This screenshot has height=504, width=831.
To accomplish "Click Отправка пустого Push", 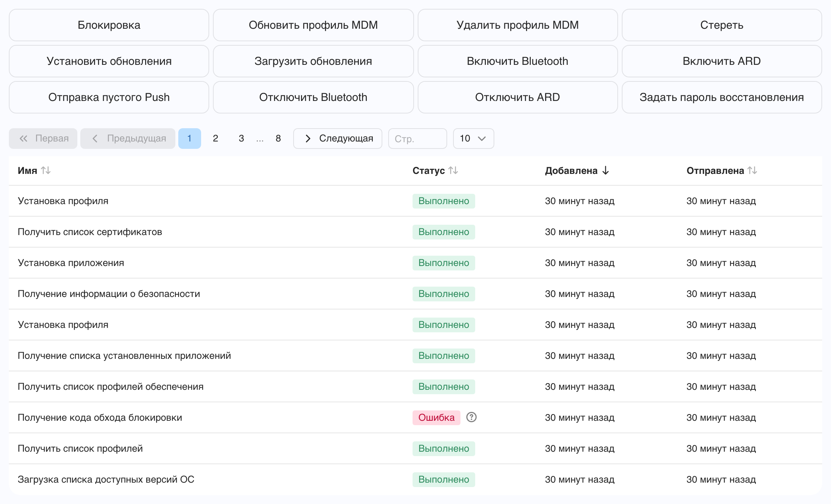I will tap(109, 97).
